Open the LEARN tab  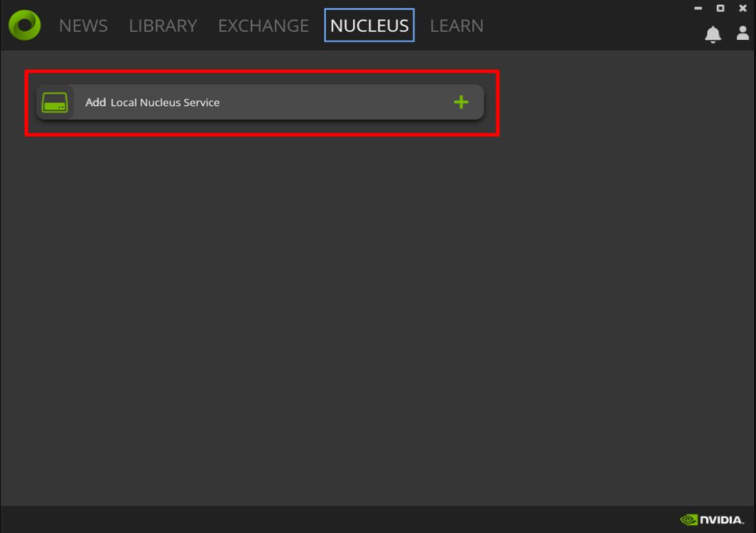(456, 26)
